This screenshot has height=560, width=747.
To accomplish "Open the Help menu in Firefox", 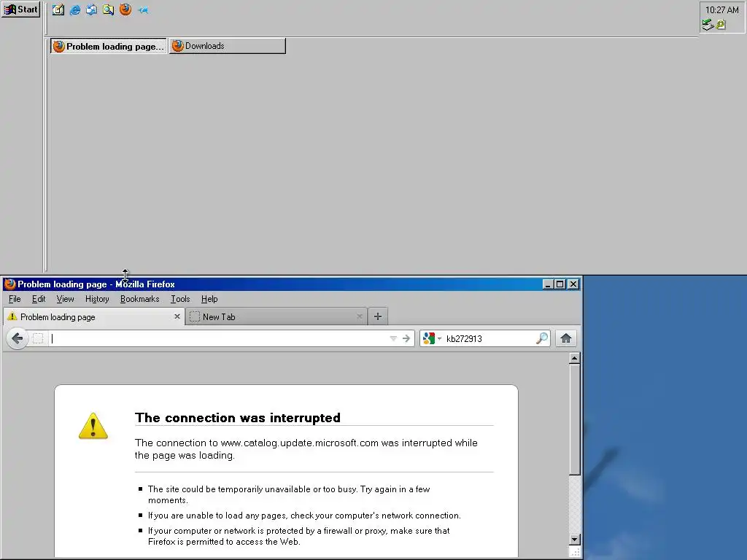I will tap(209, 299).
